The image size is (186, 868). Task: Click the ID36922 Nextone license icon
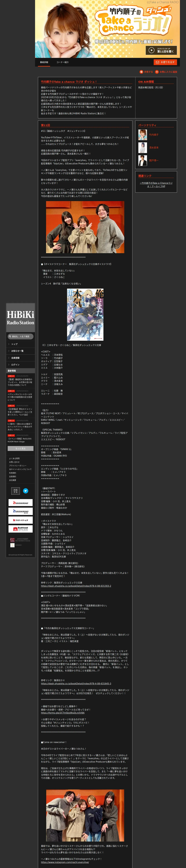12,545
